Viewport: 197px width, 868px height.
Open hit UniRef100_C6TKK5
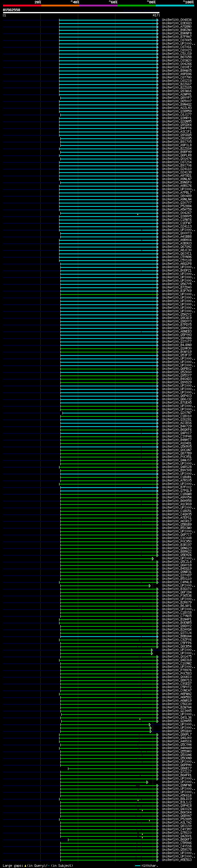177,40
